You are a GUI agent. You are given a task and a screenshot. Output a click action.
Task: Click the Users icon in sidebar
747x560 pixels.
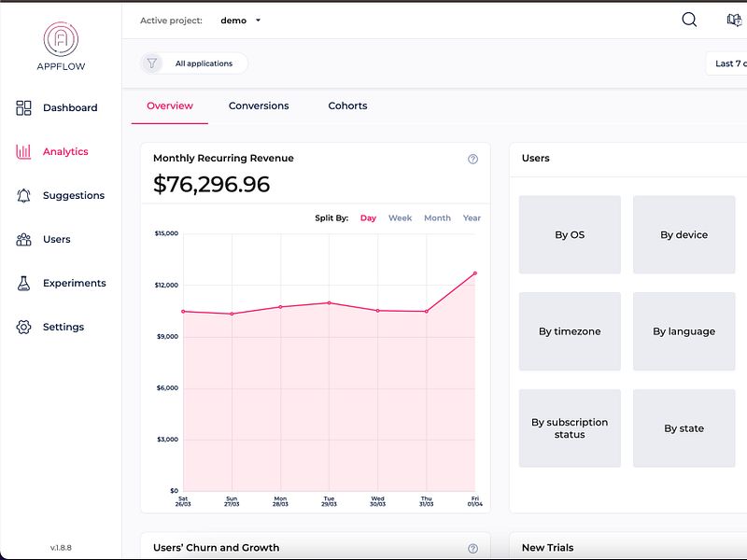[x=22, y=239]
